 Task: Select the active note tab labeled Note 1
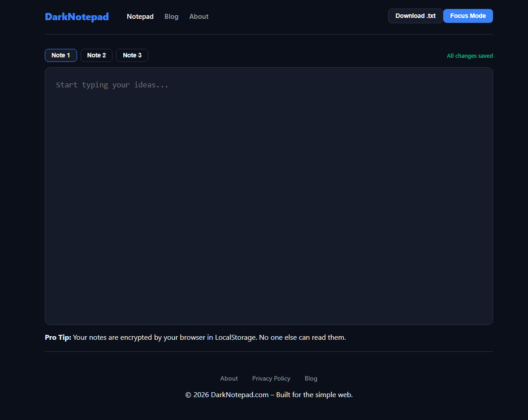[x=61, y=55]
